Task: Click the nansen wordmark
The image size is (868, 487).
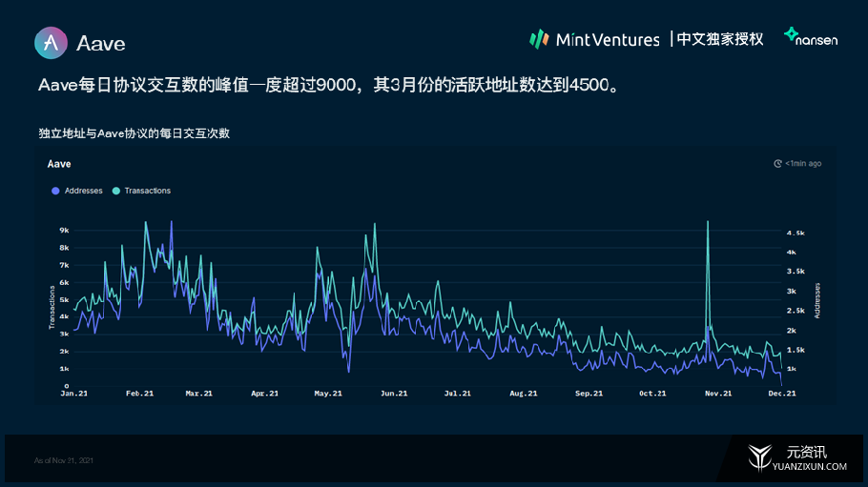Action: (816, 40)
